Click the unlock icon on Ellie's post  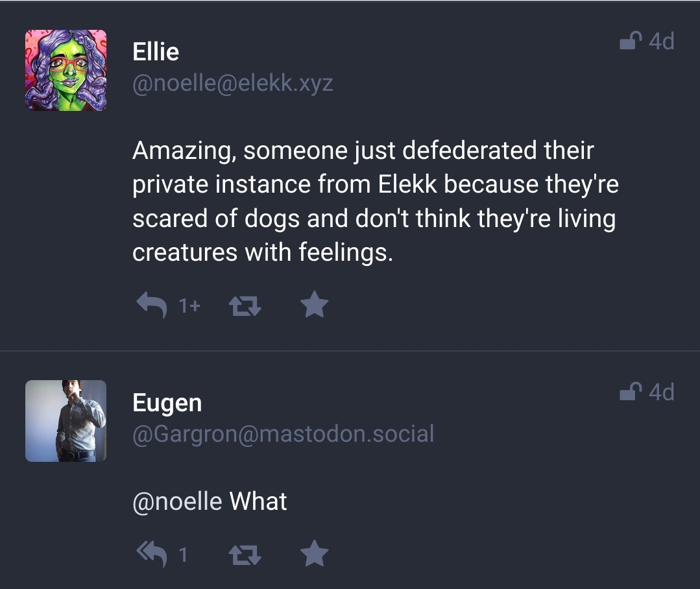point(631,42)
